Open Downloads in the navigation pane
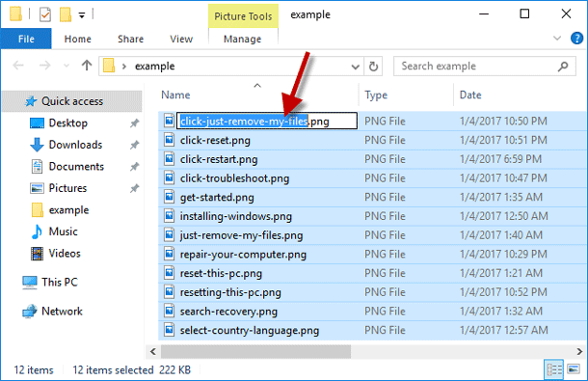The height and width of the screenshot is (381, 588). (75, 145)
